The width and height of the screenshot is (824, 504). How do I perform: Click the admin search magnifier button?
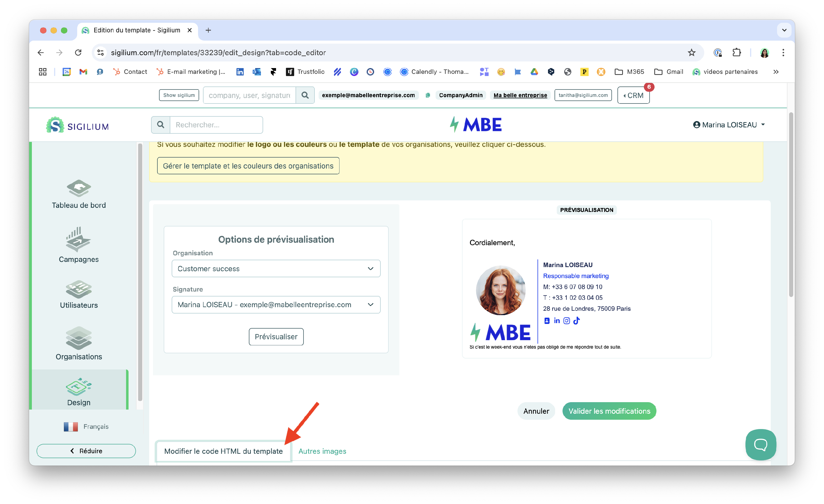point(305,95)
